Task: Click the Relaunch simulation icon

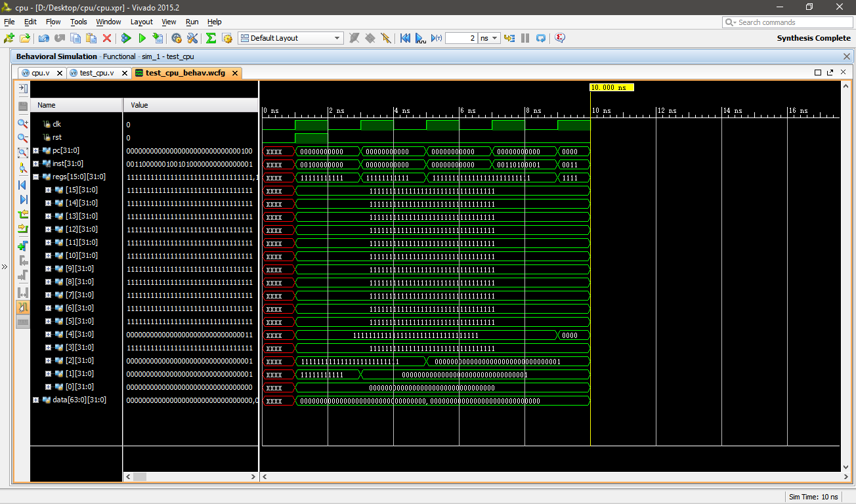Action: 541,38
